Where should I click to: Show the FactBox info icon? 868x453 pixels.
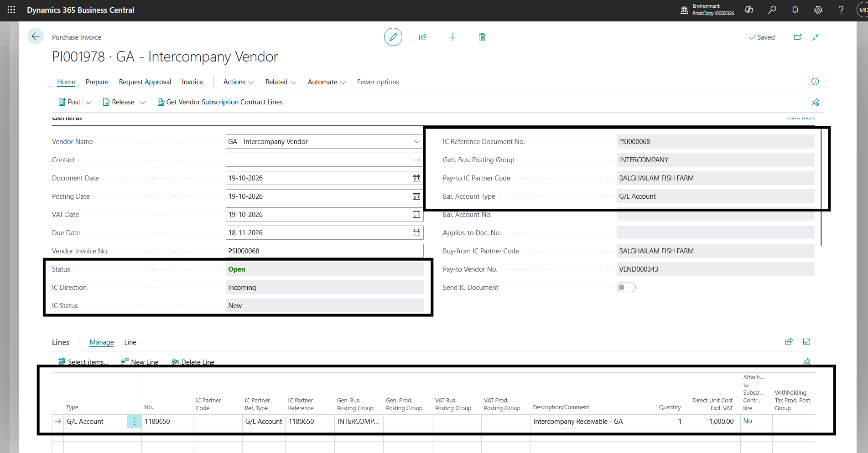click(x=815, y=82)
